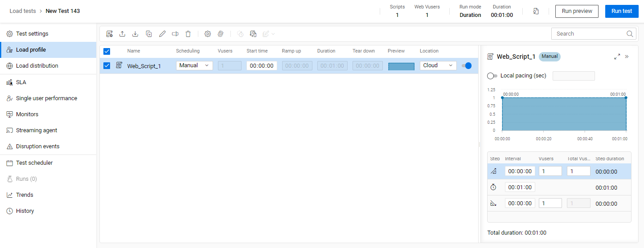Screen dimensions: 644x248
Task: Enable the Local pacing switch
Action: [492, 76]
